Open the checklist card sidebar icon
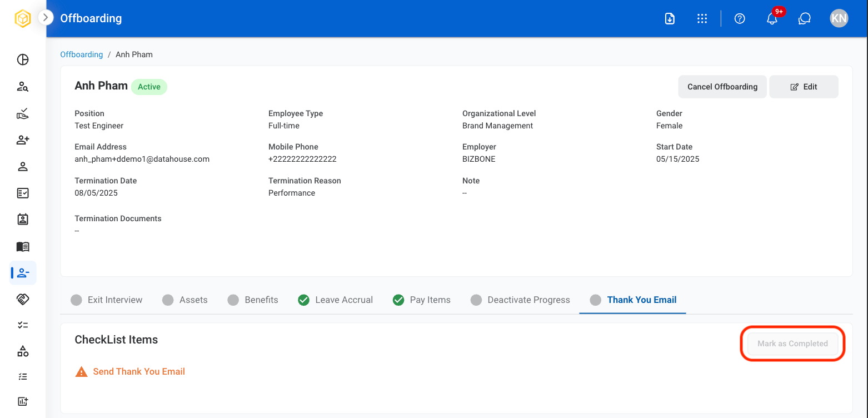 pyautogui.click(x=23, y=193)
